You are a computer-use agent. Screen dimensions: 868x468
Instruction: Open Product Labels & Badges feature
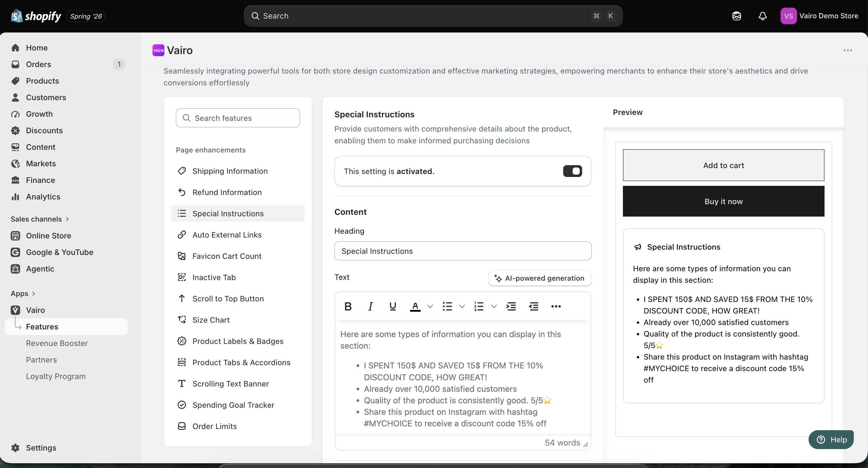(x=238, y=341)
